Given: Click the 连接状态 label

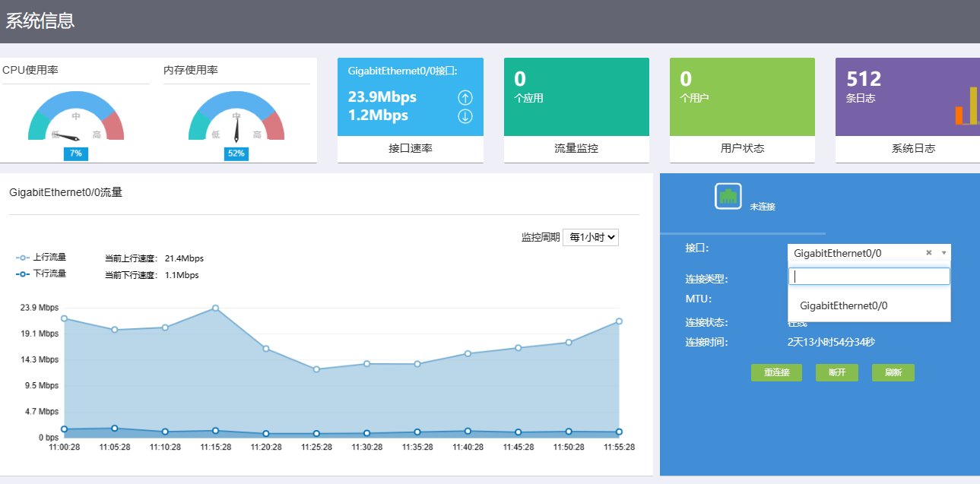Looking at the screenshot, I should click(x=706, y=322).
